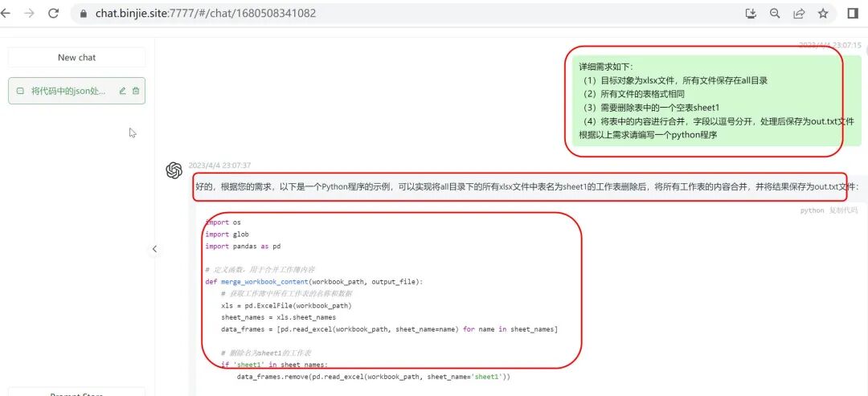Open the zoom magnifier icon in address bar

click(x=775, y=14)
